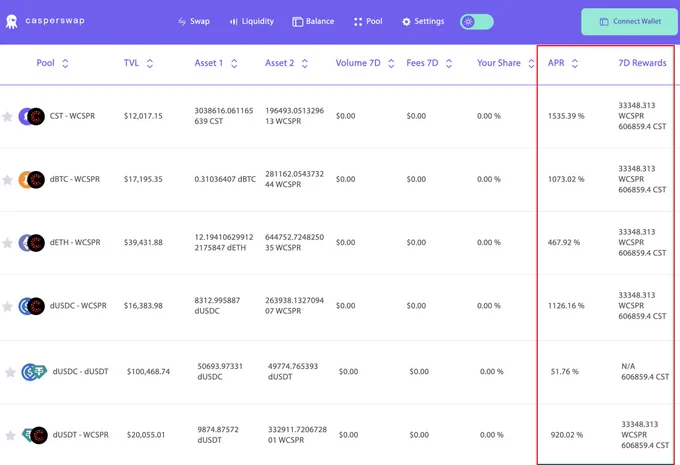The image size is (680, 465).
Task: Open the dBTC - WCSPR pool name
Action: [x=75, y=179]
